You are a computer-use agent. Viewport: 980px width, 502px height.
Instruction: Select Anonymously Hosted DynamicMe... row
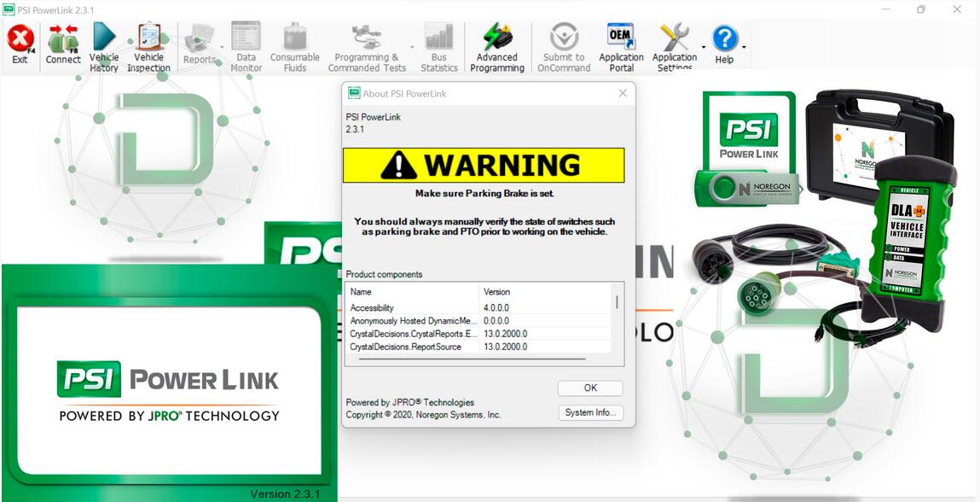(x=478, y=320)
